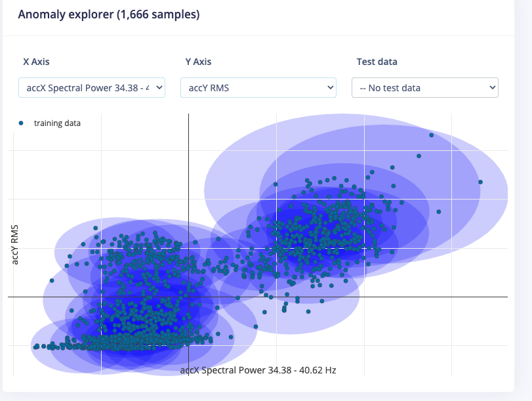This screenshot has width=532, height=401.
Task: Click the leftmost data point on bottom row
Action: coord(35,347)
